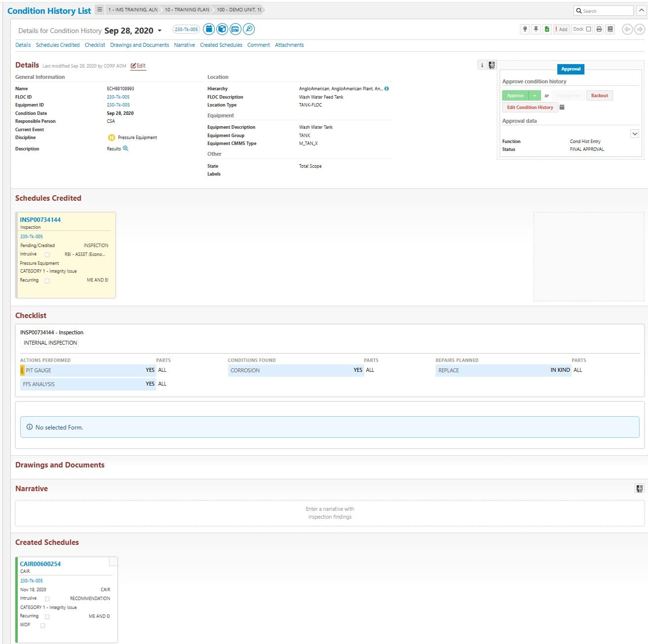Click the pin icon in the toolbar
Image resolution: width=648 pixels, height=644 pixels.
coord(536,29)
